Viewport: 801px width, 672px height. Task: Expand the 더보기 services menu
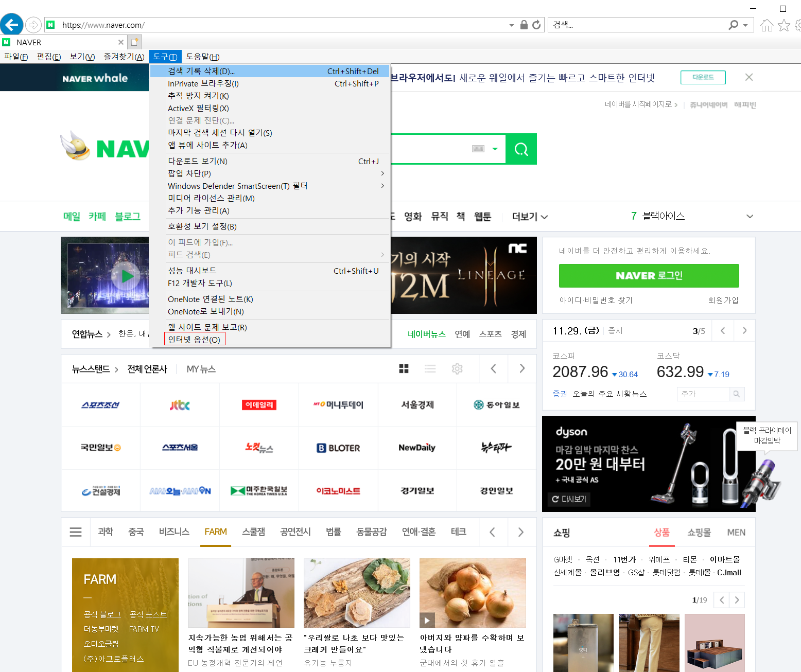click(530, 217)
